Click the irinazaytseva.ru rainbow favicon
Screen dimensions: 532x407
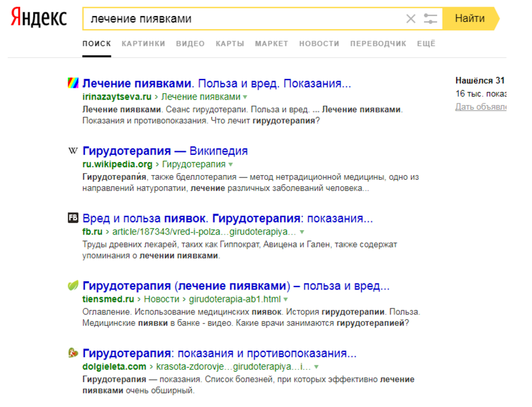click(73, 82)
